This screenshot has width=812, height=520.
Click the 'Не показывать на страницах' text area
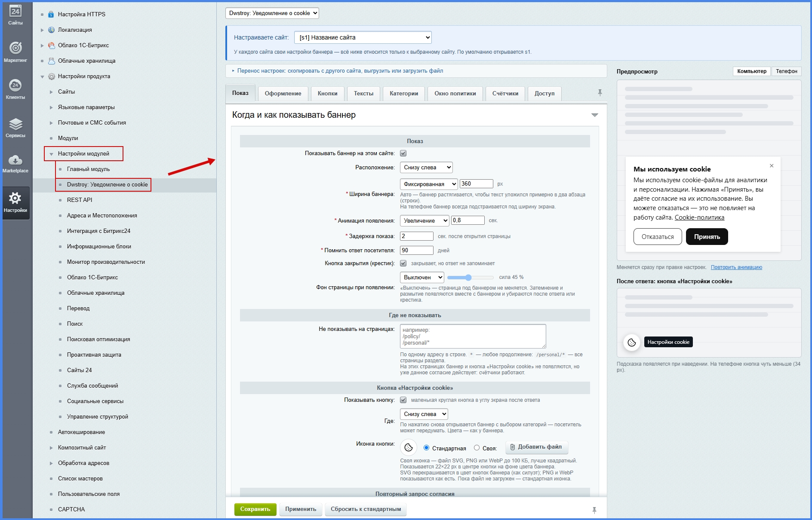(x=473, y=336)
